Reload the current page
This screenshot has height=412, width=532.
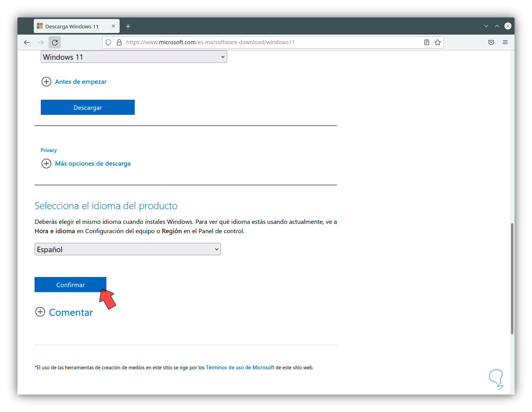coord(55,42)
